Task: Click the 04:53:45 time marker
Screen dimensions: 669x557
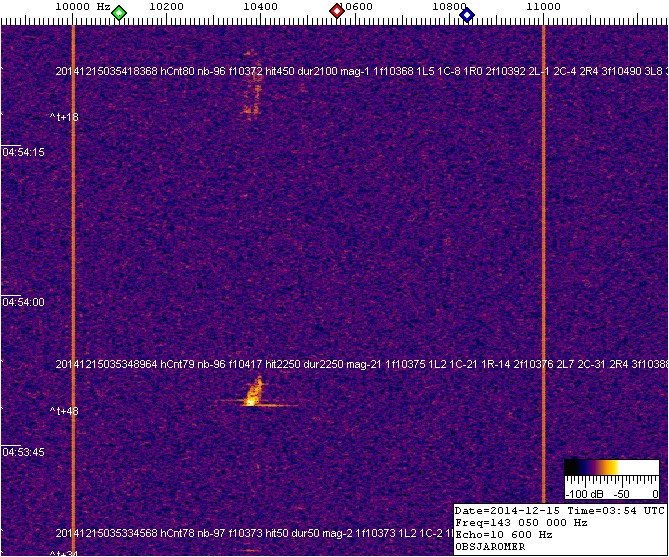Action: click(x=24, y=453)
